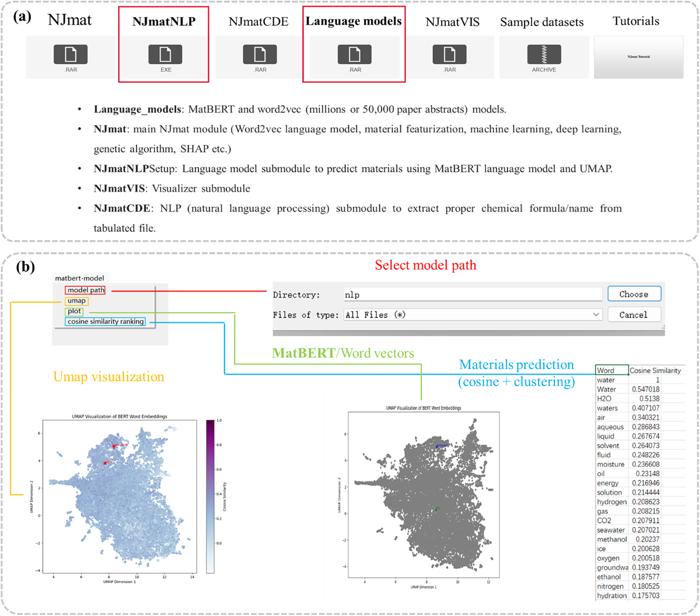Click the Choose button

coord(634,294)
